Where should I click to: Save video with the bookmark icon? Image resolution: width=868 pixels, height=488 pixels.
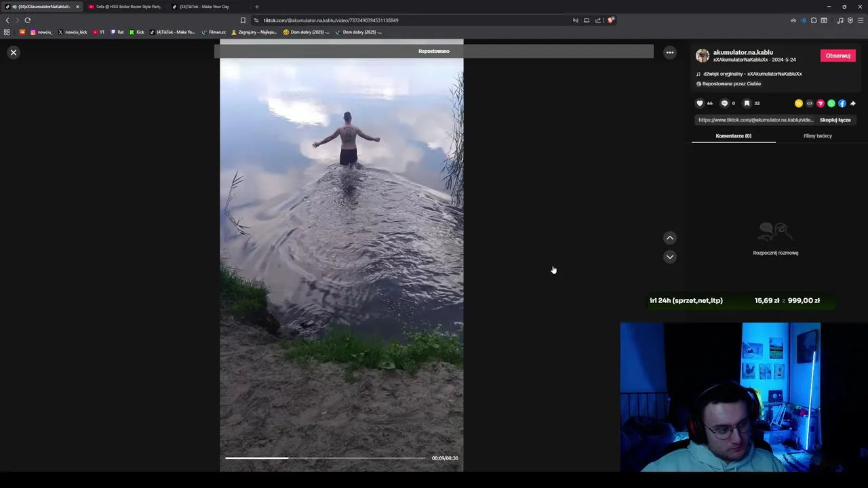pos(747,103)
